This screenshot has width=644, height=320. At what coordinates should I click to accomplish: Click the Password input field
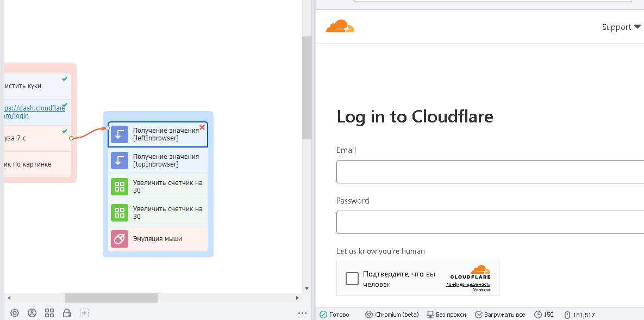pos(490,222)
